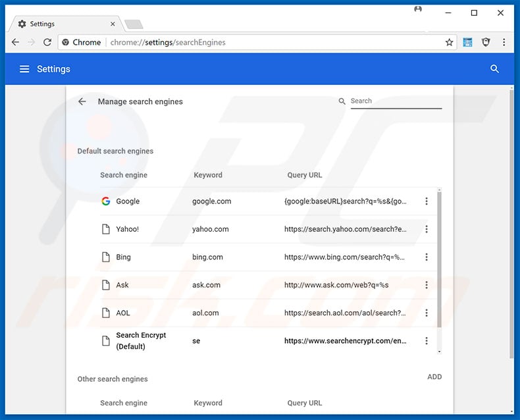
Task: Maximize the Chrome window
Action: [474, 13]
